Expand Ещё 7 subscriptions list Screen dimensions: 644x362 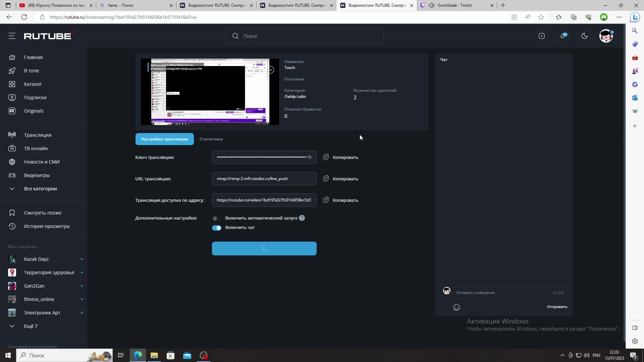[x=31, y=326]
